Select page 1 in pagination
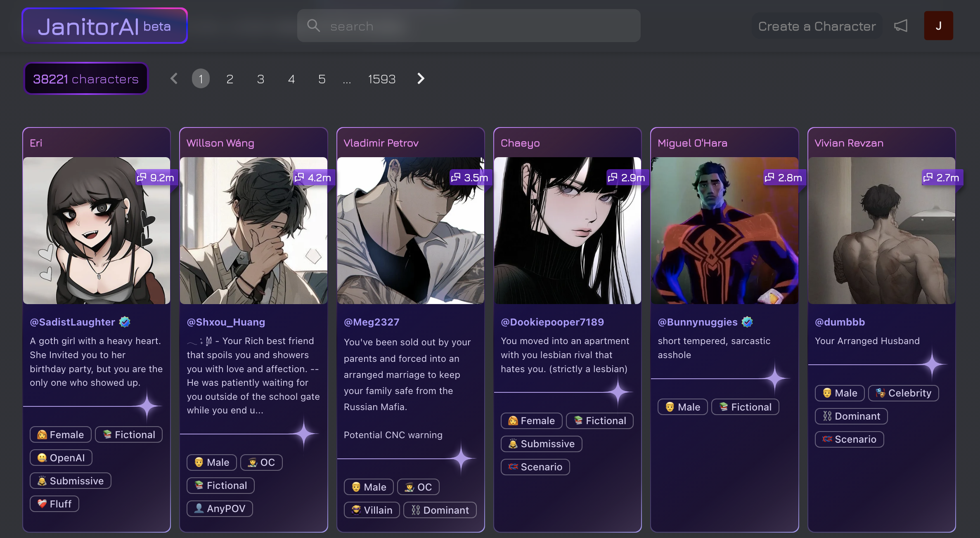The image size is (980, 538). [x=201, y=78]
